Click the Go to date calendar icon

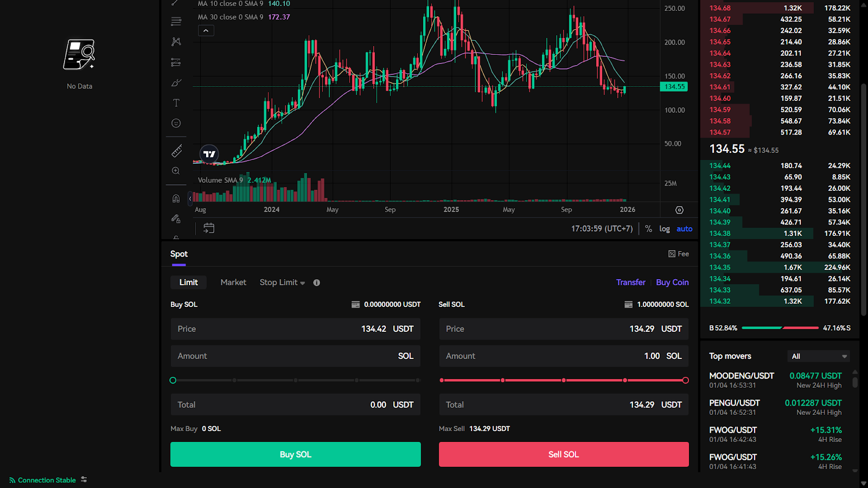click(209, 228)
